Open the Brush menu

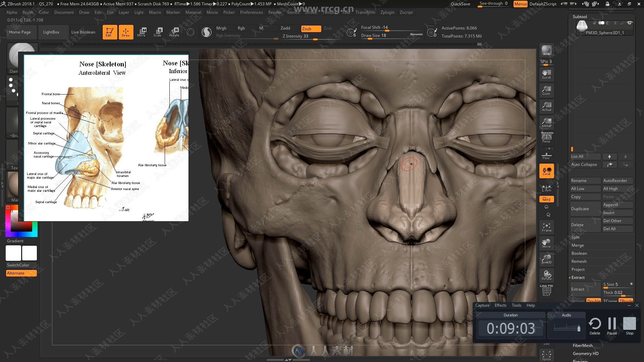coord(28,12)
